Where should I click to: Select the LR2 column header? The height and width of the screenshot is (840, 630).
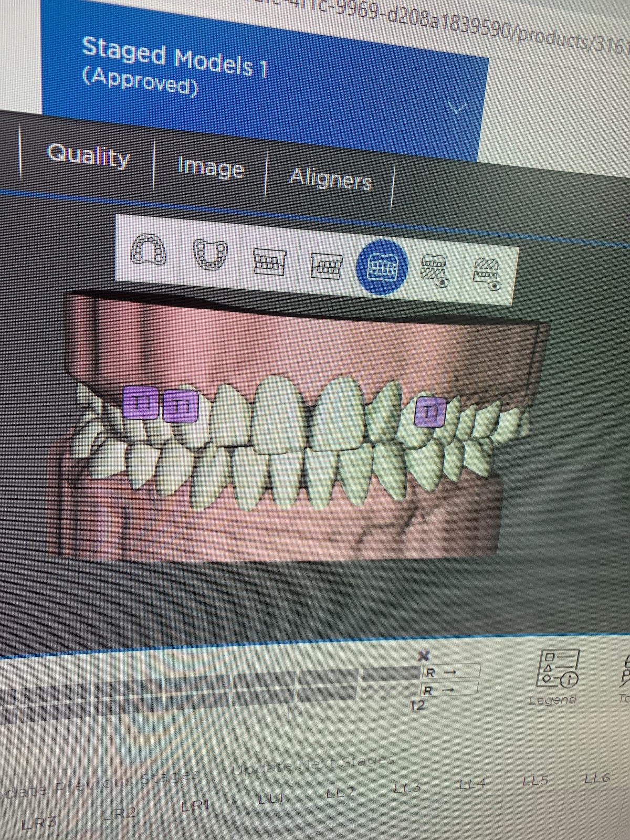(120, 813)
